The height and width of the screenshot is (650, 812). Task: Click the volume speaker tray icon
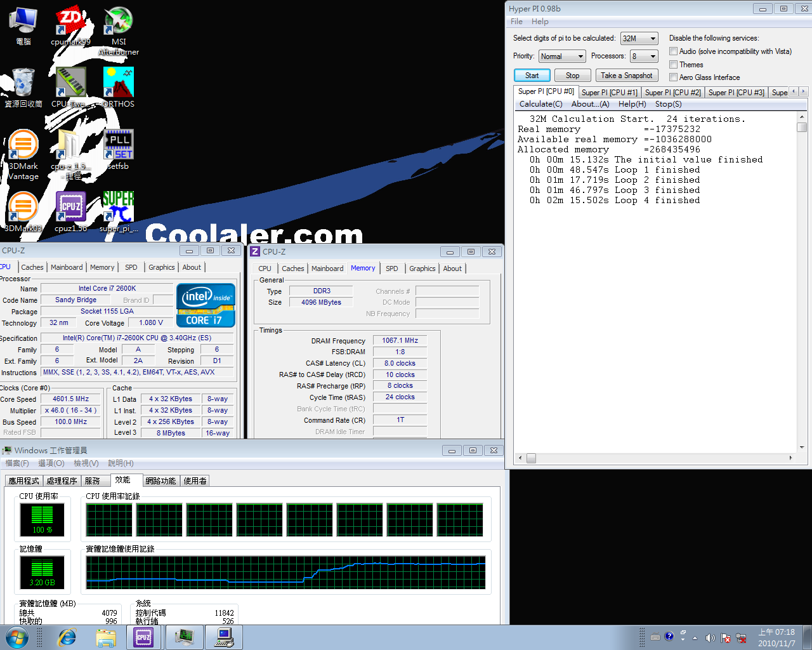(x=710, y=637)
